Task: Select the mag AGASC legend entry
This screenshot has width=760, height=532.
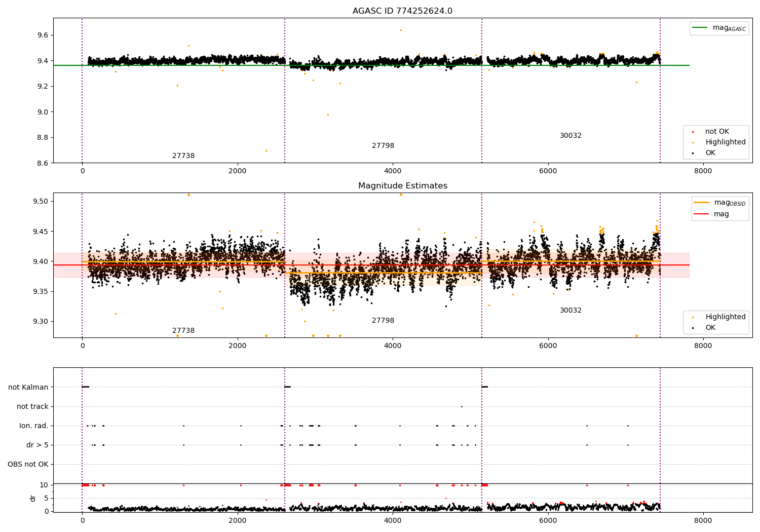Action: click(719, 28)
